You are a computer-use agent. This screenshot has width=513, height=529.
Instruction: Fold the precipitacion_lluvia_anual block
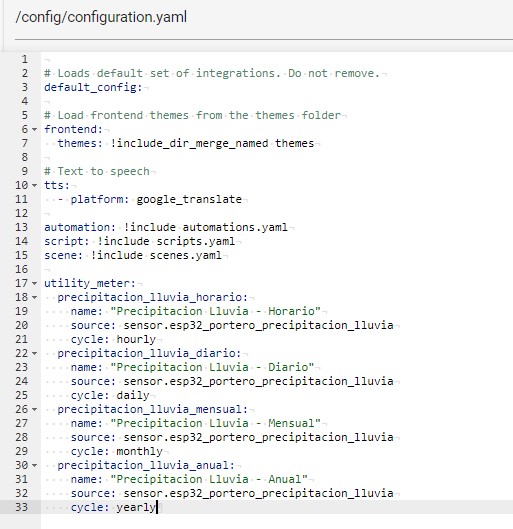[x=34, y=465]
